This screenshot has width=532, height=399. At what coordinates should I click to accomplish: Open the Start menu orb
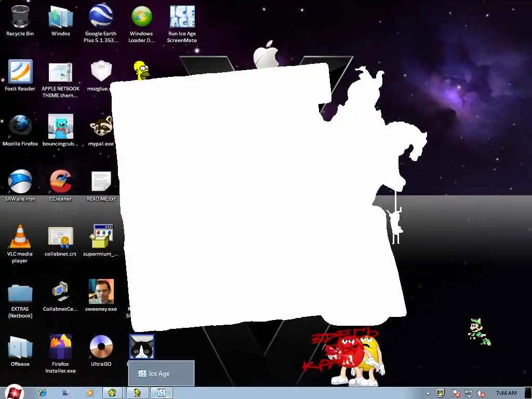coord(14,393)
